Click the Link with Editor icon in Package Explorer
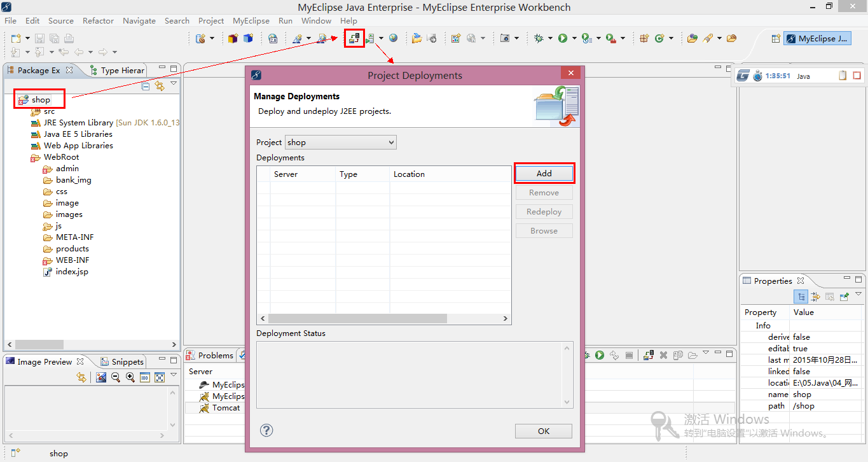The image size is (868, 462). point(160,85)
